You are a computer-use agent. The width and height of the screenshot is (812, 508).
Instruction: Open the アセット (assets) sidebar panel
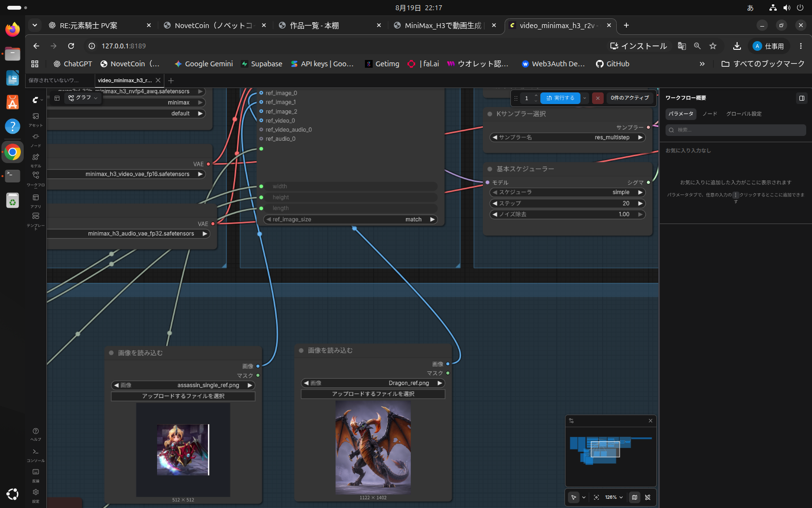point(36,119)
